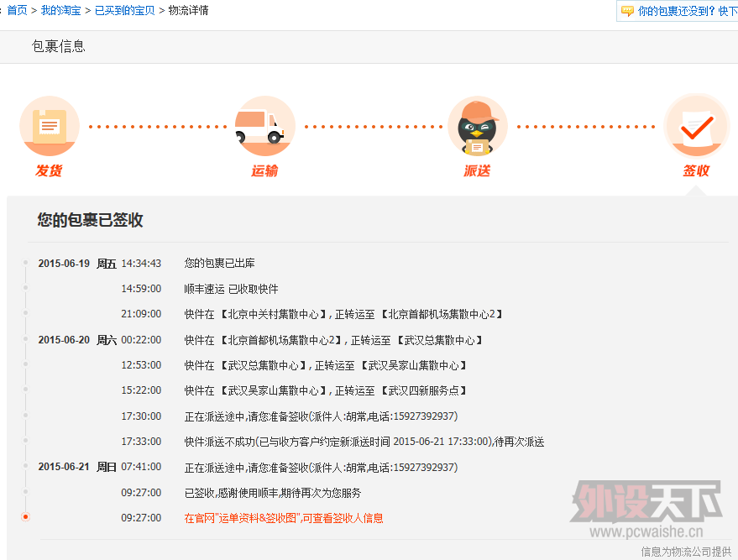Click the 派送 stage label
This screenshot has height=560, width=738.
pyautogui.click(x=477, y=170)
